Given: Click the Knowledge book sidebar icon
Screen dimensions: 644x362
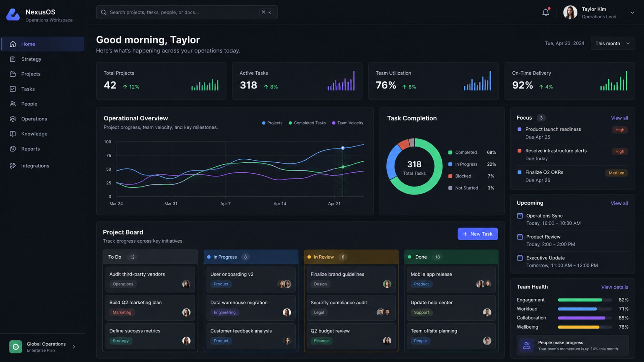Looking at the screenshot, I should click(x=13, y=134).
